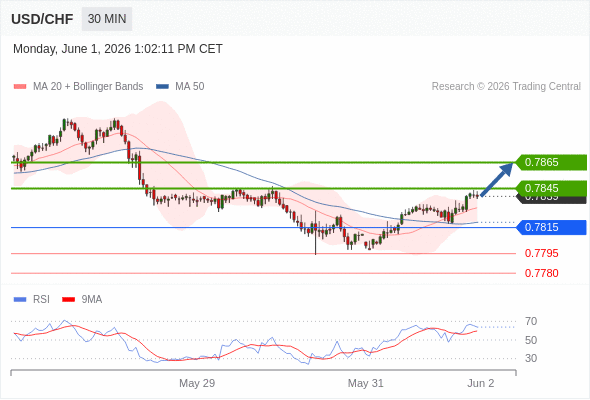Click the Research Trading Central copyright text
The image size is (590, 400).
506,87
